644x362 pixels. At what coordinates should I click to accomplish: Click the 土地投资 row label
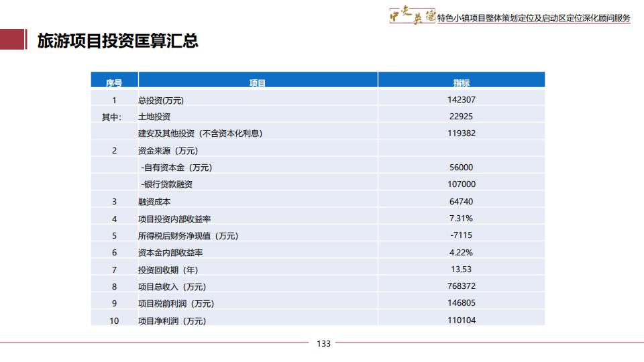154,117
